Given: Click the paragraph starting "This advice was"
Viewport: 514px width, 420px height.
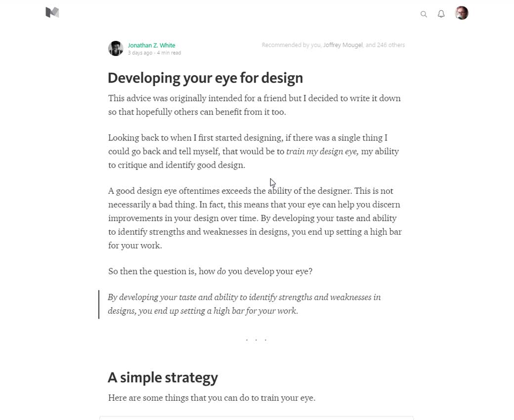Looking at the screenshot, I should coord(254,105).
